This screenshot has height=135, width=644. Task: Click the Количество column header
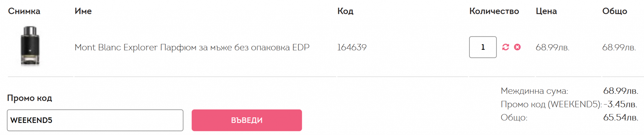(494, 11)
